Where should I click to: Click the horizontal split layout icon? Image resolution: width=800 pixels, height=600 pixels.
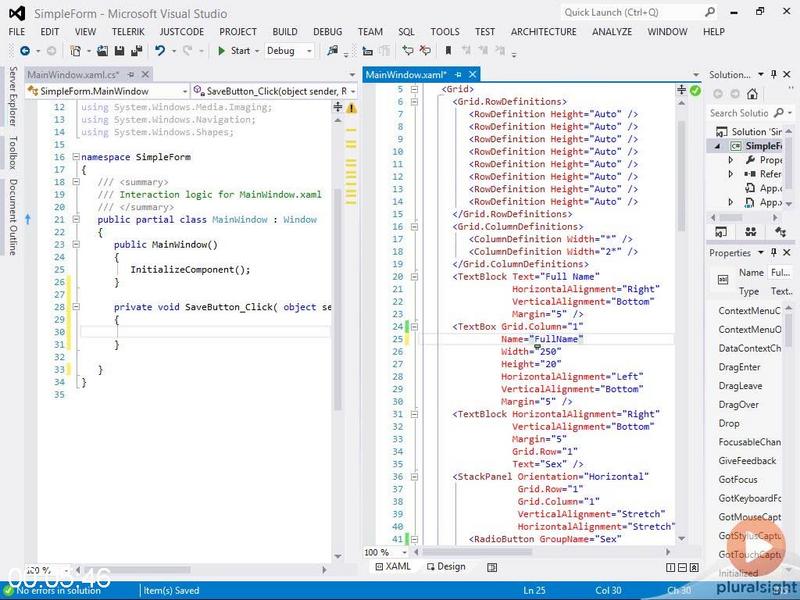pyautogui.click(x=683, y=567)
